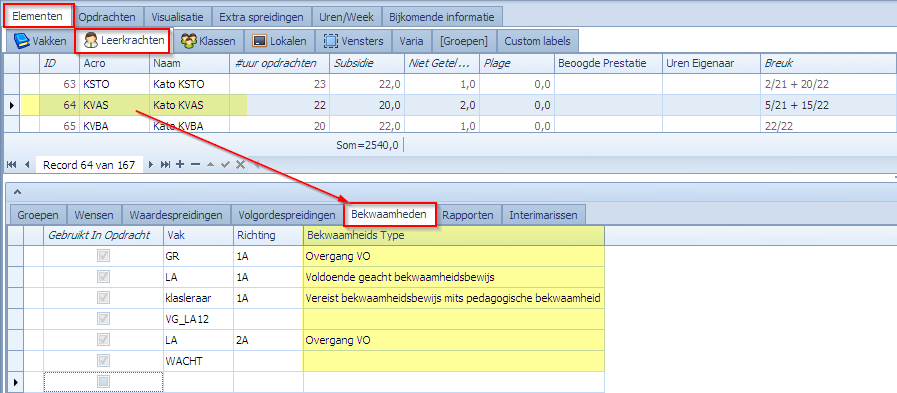Open the Custom labels tab
Viewport: 897px width, 393px height.
coord(537,41)
